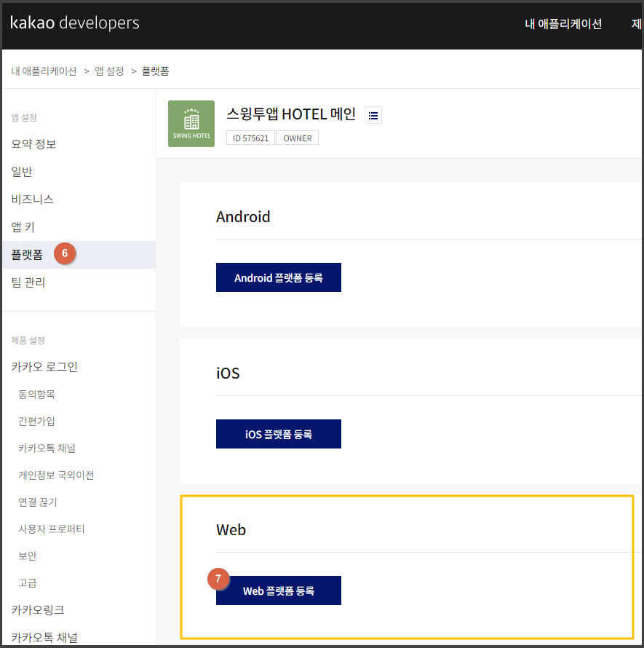
Task: Click 개인정보 국외이전 in sidebar
Action: pos(56,475)
